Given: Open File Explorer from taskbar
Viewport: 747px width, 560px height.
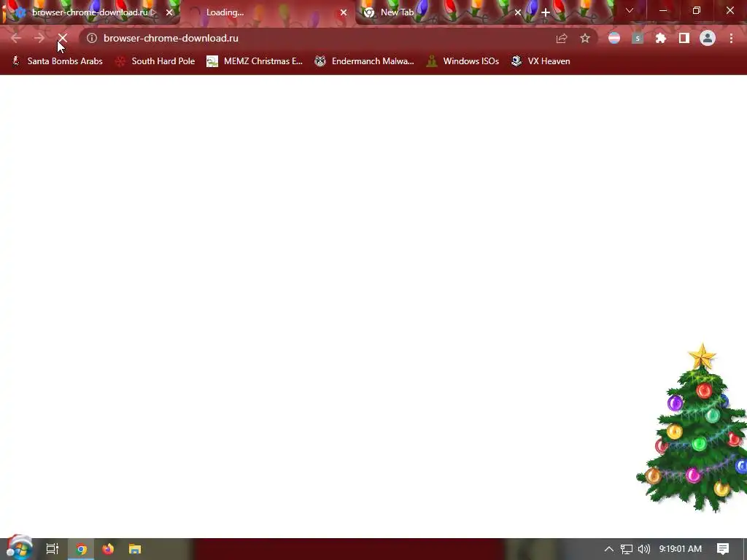Looking at the screenshot, I should (135, 549).
